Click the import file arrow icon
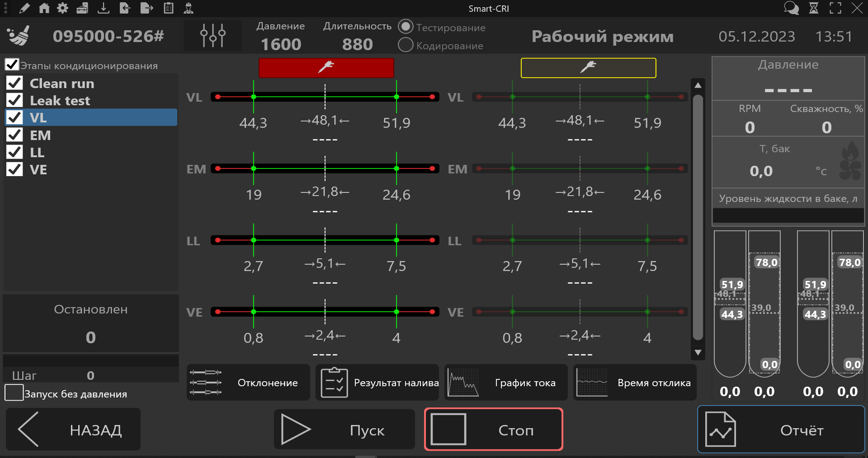Image resolution: width=868 pixels, height=458 pixels. 125,8
